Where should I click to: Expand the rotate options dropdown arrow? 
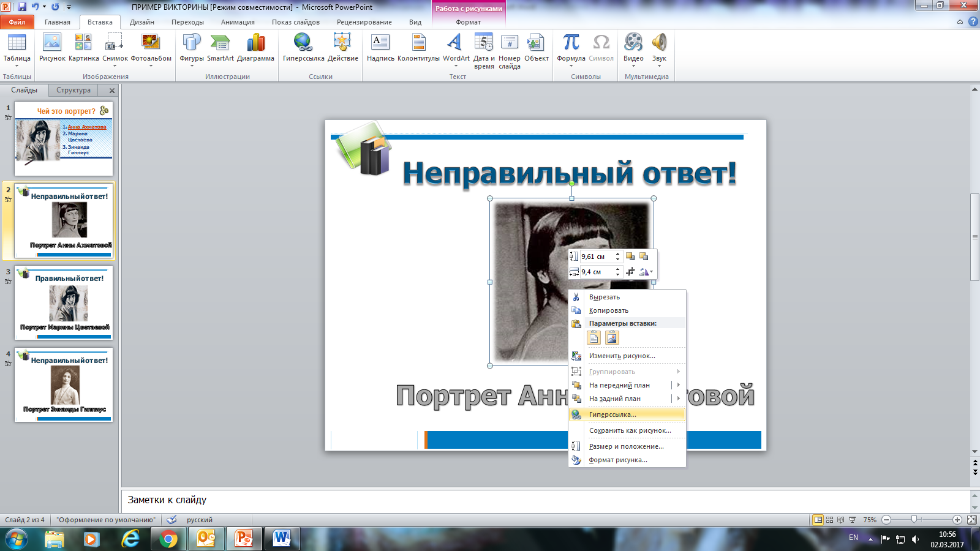click(x=651, y=272)
